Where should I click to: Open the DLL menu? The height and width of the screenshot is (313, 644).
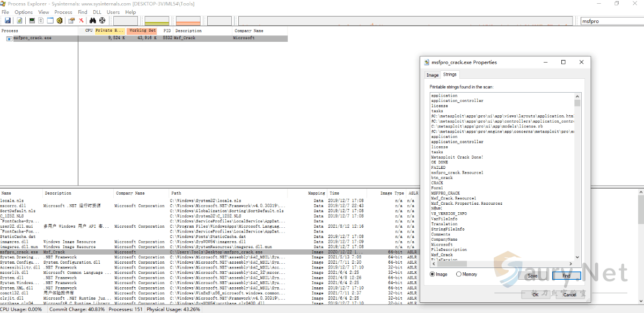pos(97,12)
